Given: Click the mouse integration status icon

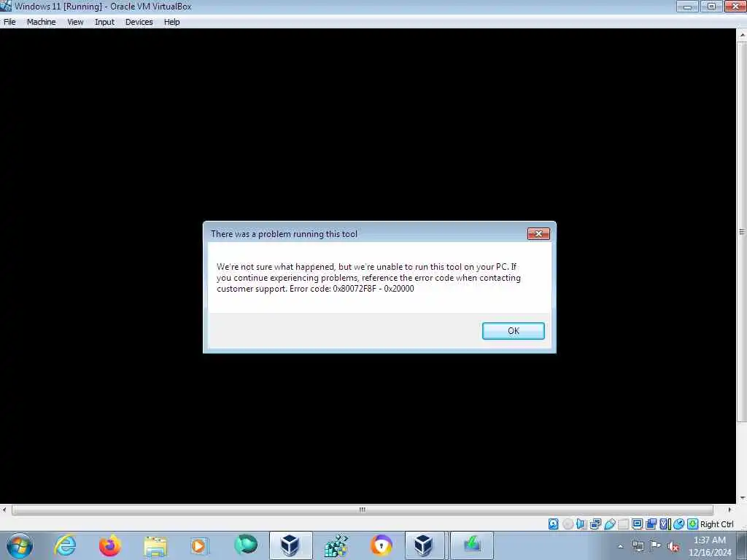Looking at the screenshot, I should (x=679, y=524).
